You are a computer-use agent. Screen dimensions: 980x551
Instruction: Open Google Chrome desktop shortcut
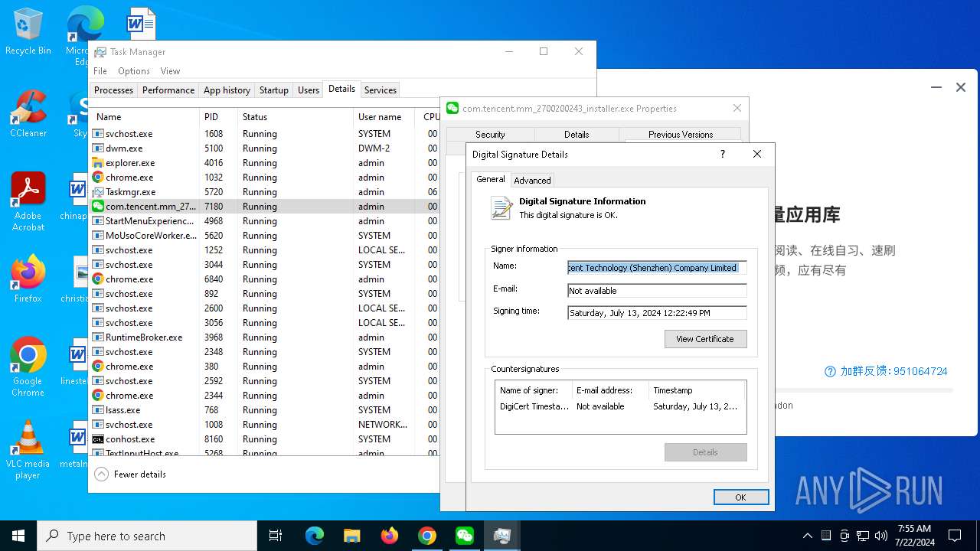click(28, 367)
